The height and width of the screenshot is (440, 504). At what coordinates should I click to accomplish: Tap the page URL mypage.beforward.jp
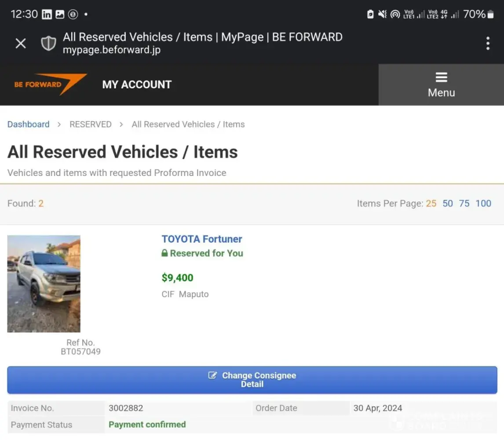[112, 50]
